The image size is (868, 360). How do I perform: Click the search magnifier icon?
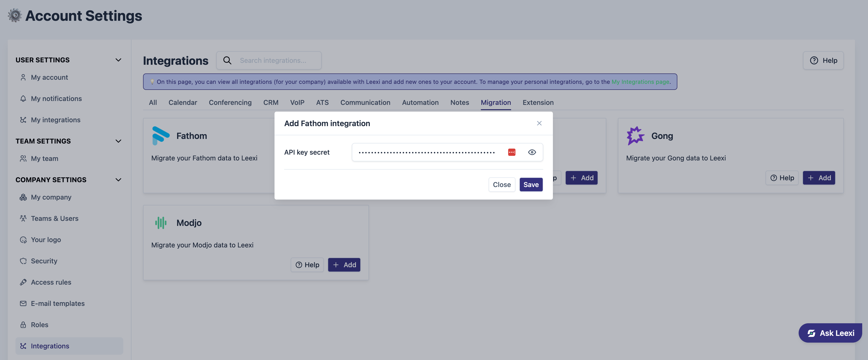[227, 60]
